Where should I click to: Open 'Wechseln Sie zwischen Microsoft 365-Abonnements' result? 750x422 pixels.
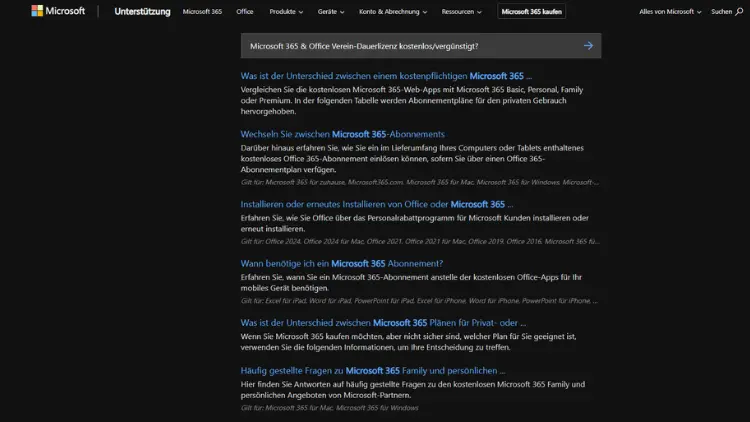[x=342, y=134]
